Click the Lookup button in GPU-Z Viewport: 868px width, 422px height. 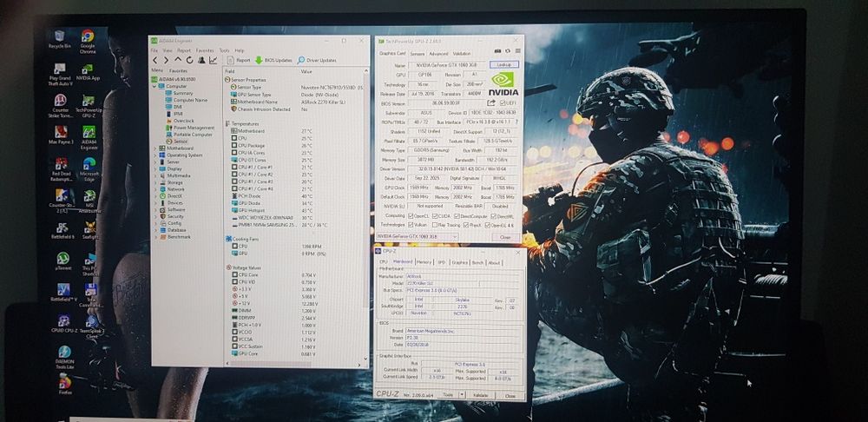pyautogui.click(x=503, y=65)
